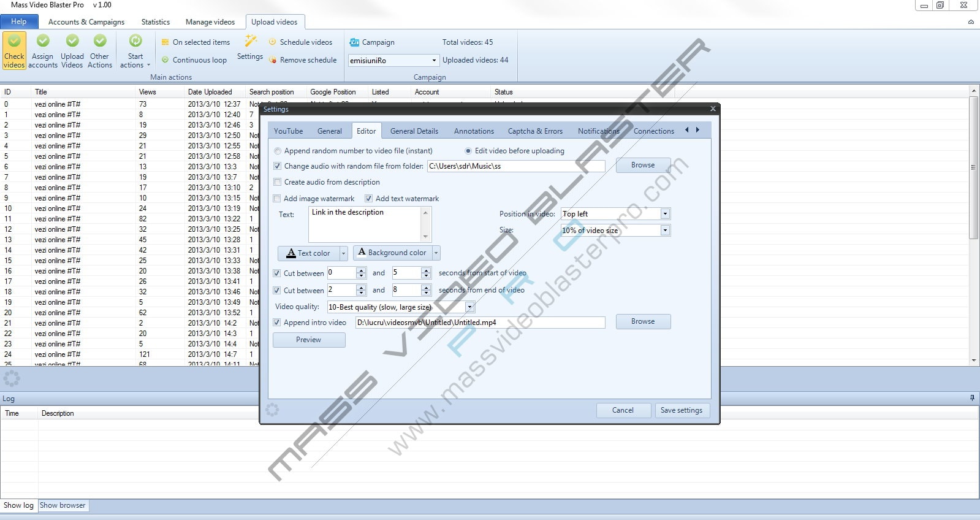Screen dimensions: 980x520
Task: Click the intro video path field
Action: pos(479,323)
